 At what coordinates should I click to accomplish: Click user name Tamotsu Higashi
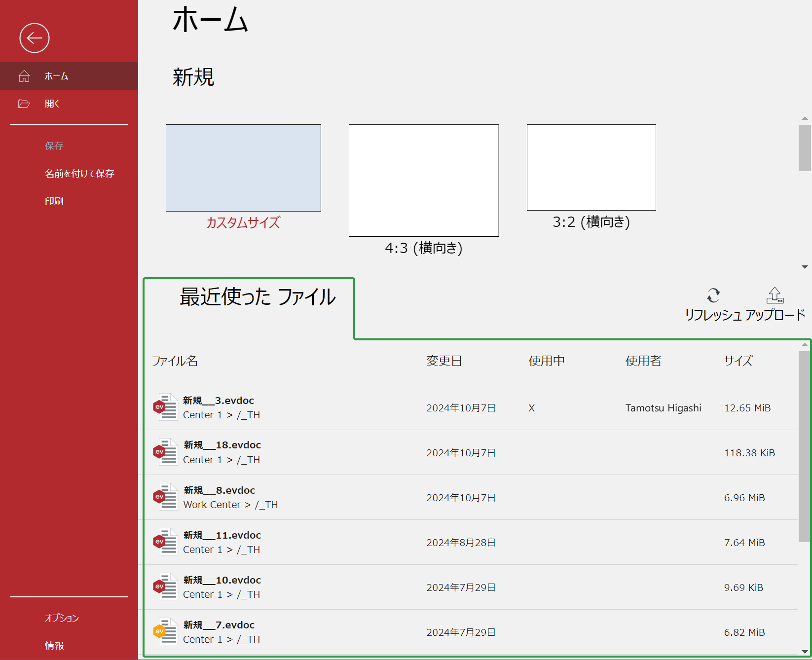click(664, 408)
